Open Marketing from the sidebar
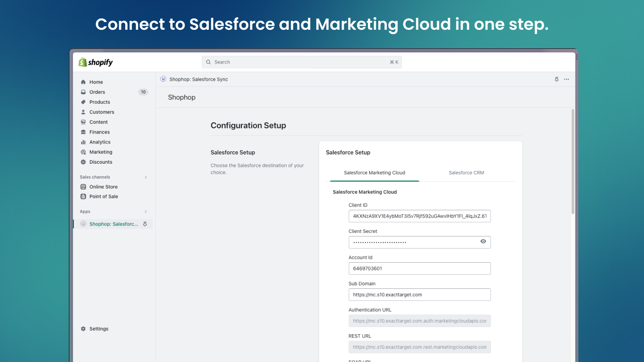 coord(83,152)
